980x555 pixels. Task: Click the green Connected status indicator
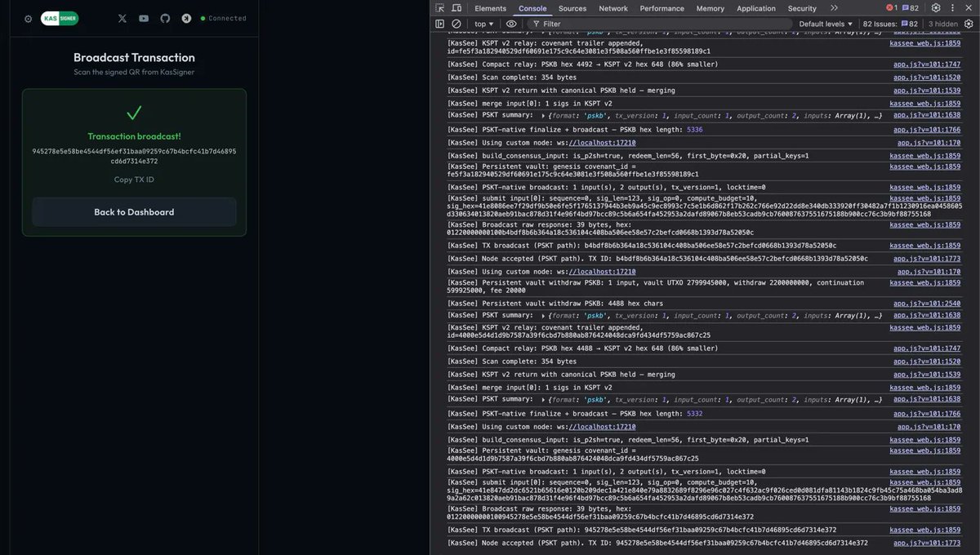[224, 18]
